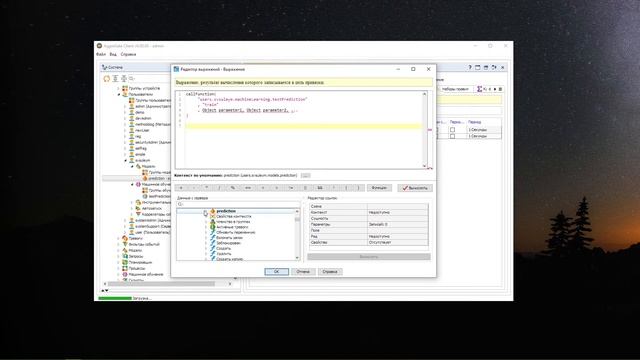Click the Схема row in the reference editor
640x360 pixels.
click(x=369, y=207)
